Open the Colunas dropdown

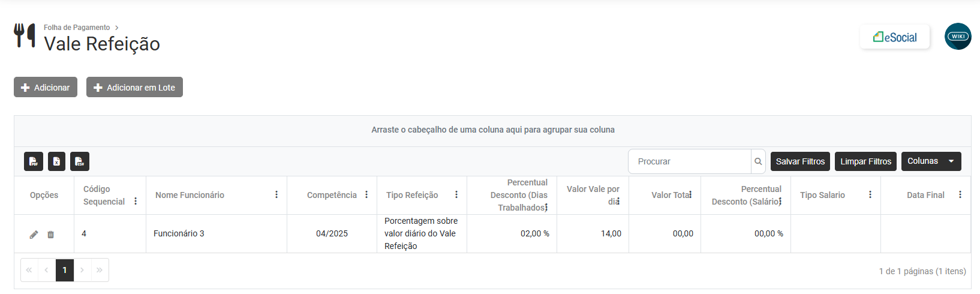[931, 161]
